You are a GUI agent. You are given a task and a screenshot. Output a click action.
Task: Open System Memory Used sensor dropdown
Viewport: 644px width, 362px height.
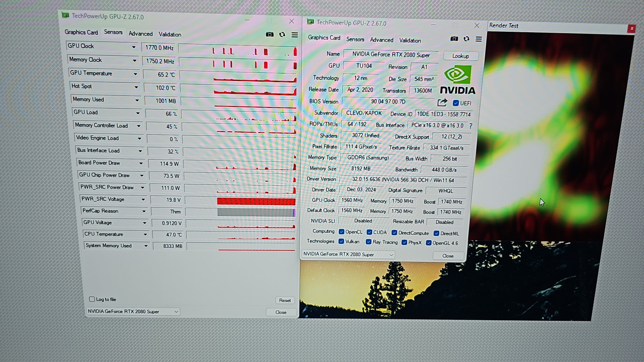146,246
